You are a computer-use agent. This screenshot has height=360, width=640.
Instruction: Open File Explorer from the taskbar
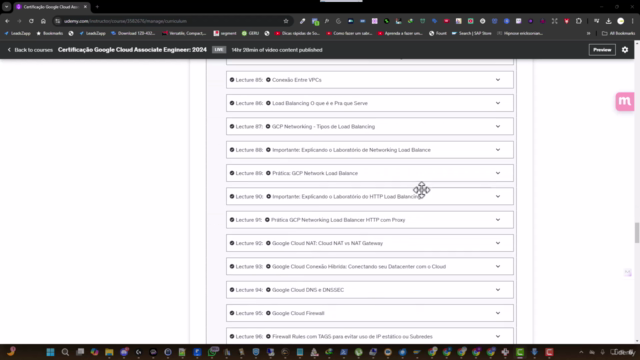click(109, 352)
